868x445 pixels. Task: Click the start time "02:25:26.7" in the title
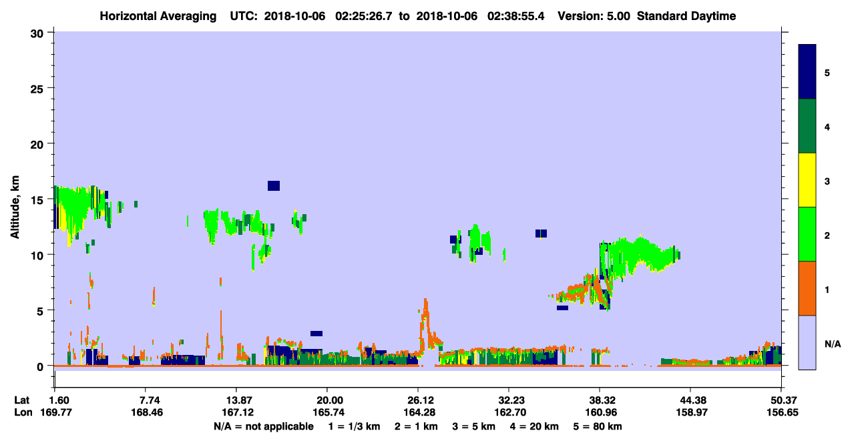tap(365, 16)
